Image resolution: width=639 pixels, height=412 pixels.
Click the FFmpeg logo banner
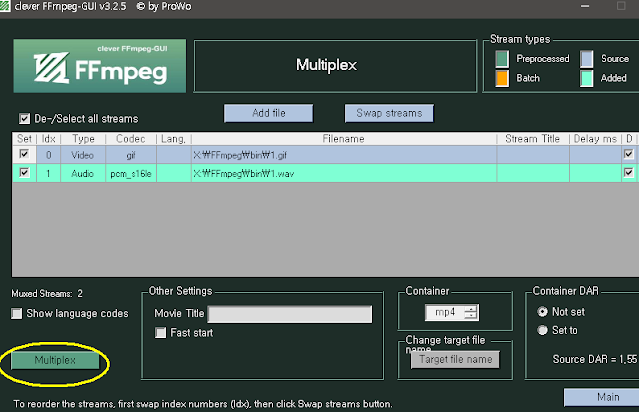click(x=99, y=66)
